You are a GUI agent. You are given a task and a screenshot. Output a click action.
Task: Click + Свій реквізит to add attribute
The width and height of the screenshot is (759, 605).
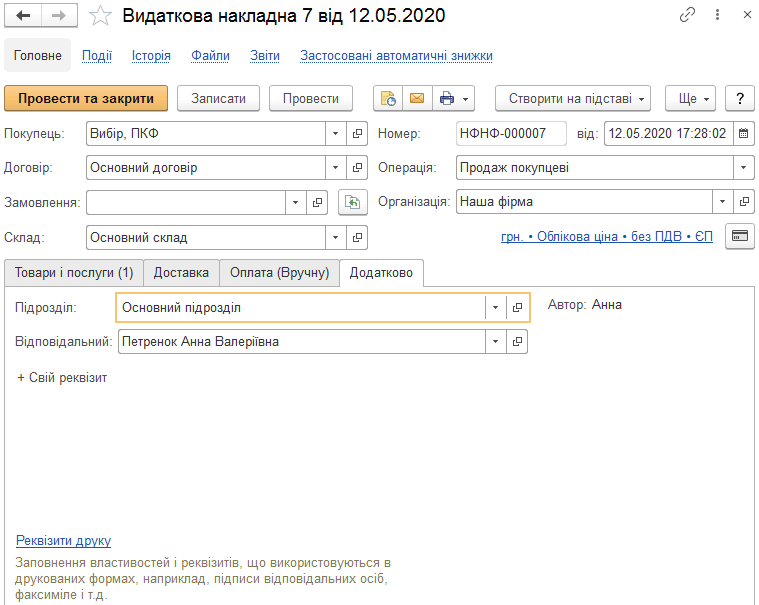point(62,378)
